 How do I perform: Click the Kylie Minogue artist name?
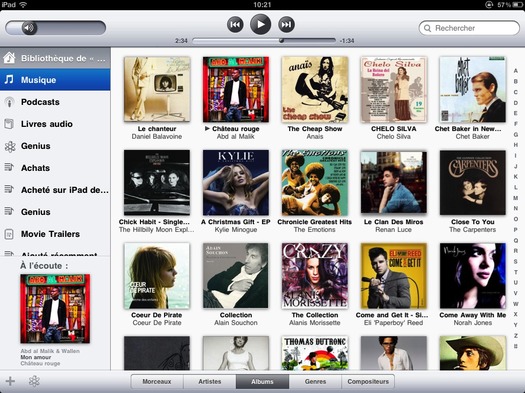236,230
